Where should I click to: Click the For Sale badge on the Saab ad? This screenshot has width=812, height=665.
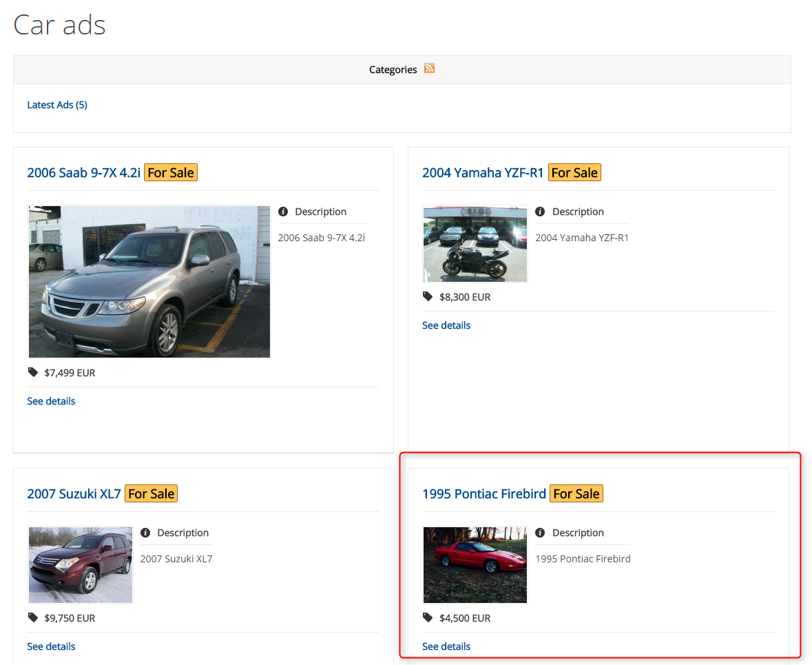click(x=171, y=172)
